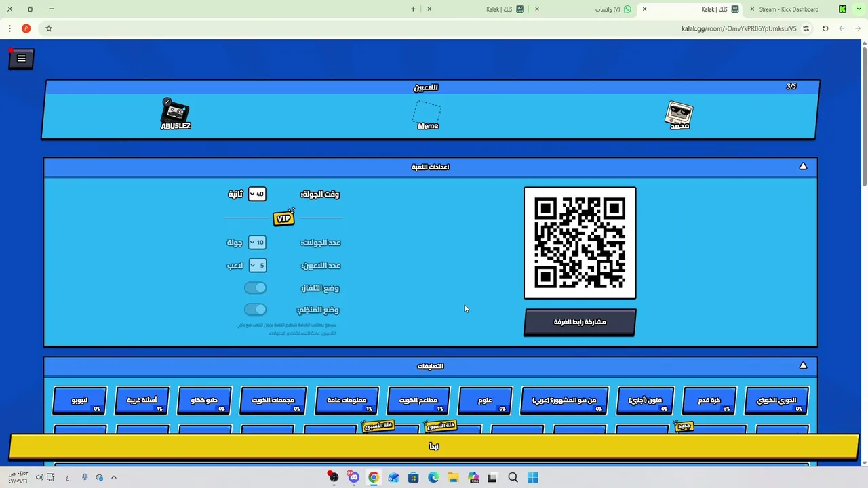Open File Explorer from taskbar
The height and width of the screenshot is (488, 868).
click(x=453, y=478)
